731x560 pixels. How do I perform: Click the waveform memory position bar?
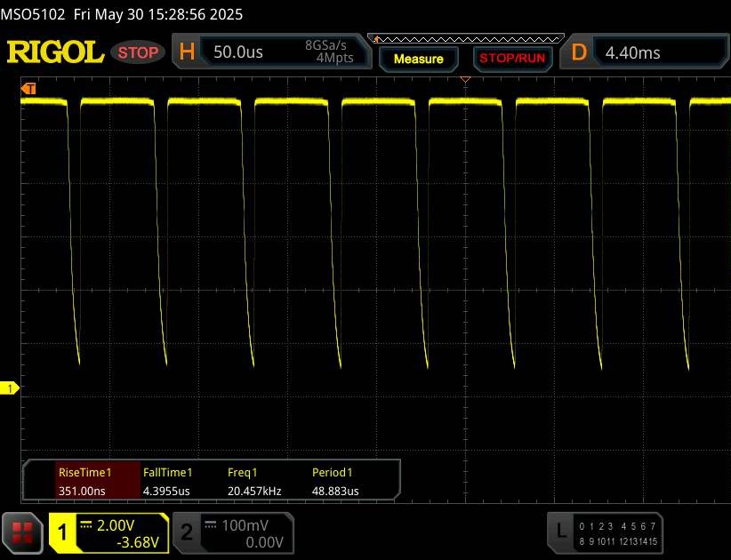point(468,38)
